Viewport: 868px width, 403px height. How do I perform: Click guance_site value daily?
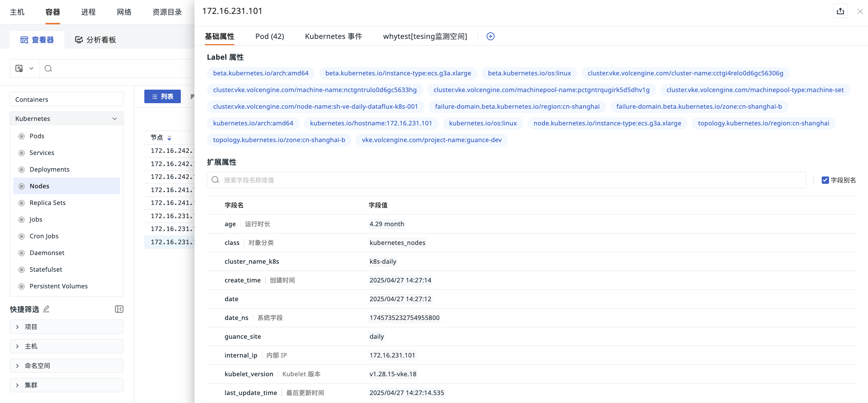point(377,337)
